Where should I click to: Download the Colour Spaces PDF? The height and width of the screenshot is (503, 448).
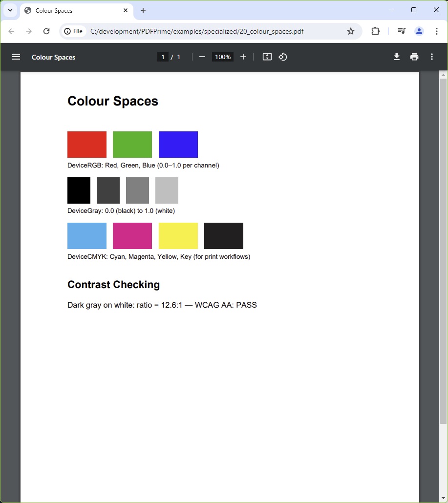coord(396,57)
